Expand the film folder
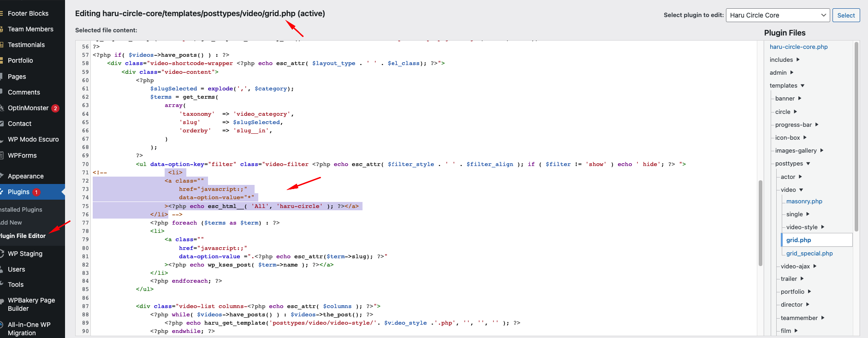This screenshot has width=868, height=338. point(789,331)
